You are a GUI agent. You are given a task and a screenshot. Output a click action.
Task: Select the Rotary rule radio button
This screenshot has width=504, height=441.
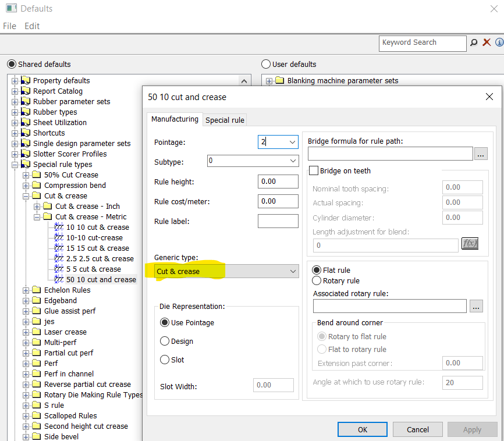[x=317, y=280]
